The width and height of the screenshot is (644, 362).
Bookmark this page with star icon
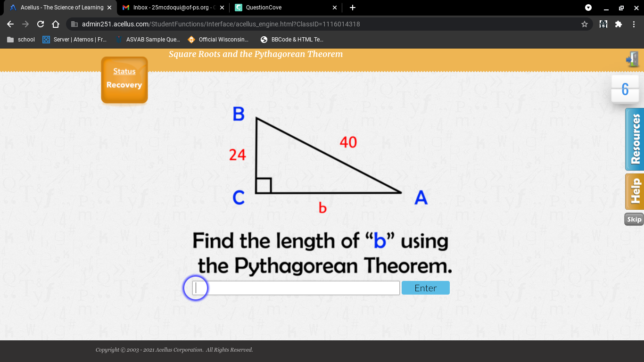click(x=585, y=24)
